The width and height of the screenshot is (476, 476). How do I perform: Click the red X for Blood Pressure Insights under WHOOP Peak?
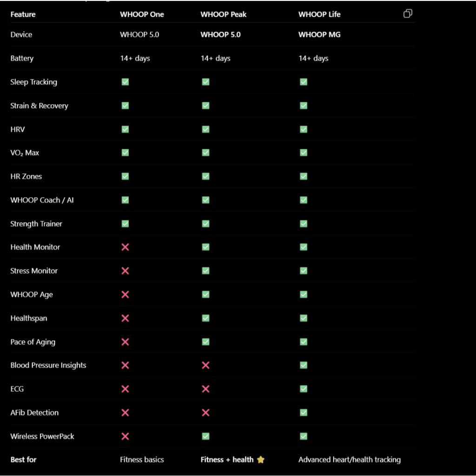click(x=205, y=365)
